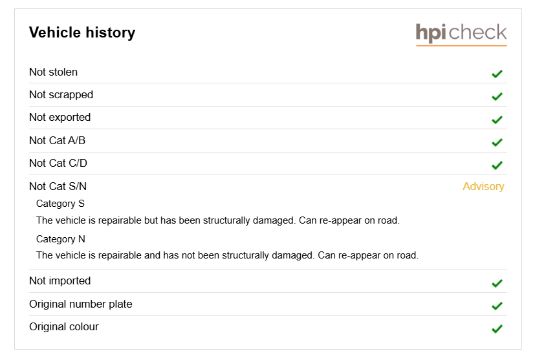Click the Original colour green checkmark

497,329
